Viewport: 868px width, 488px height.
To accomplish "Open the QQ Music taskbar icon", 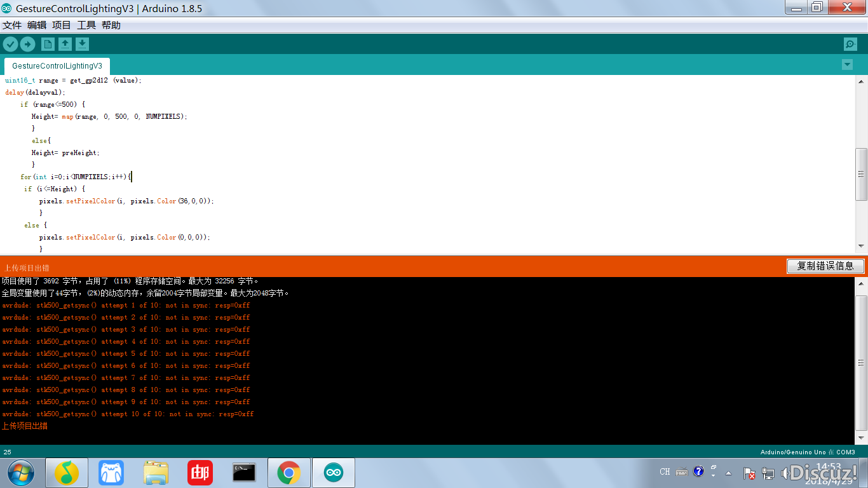I will (x=67, y=473).
